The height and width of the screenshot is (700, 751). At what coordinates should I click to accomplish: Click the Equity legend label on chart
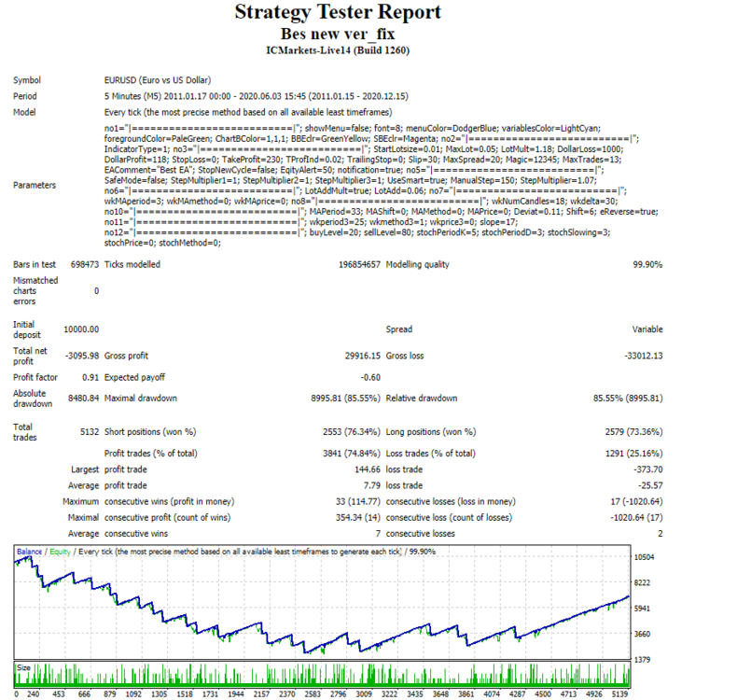pos(60,552)
